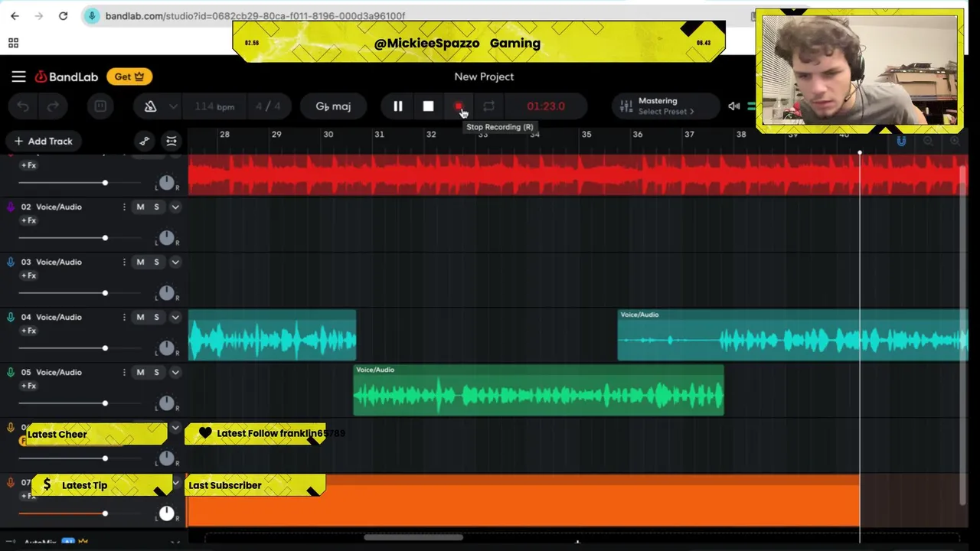
Task: Click the Add Track button
Action: click(x=43, y=141)
